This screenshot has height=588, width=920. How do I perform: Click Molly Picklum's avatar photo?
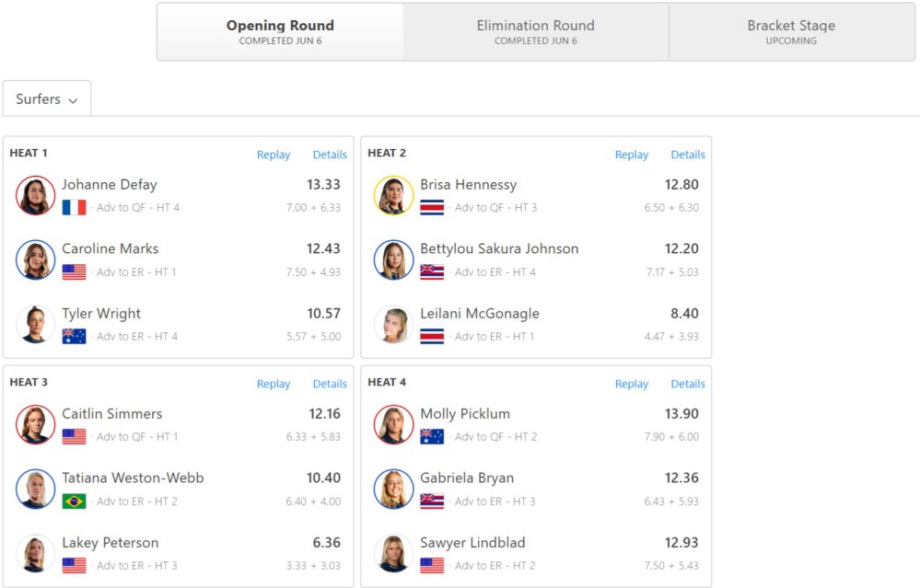(x=393, y=424)
